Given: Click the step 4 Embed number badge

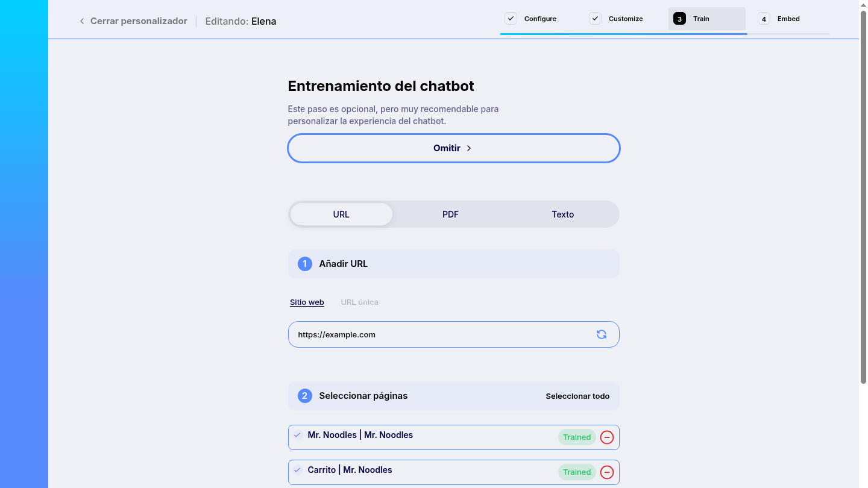Looking at the screenshot, I should coord(764,19).
